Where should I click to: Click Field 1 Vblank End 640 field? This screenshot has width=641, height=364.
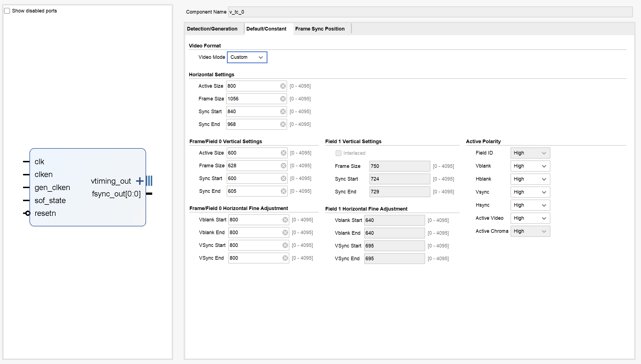pyautogui.click(x=394, y=233)
